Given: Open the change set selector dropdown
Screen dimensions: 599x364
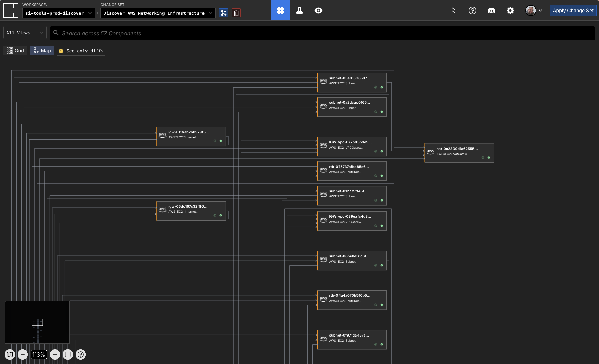Looking at the screenshot, I should click(x=158, y=13).
